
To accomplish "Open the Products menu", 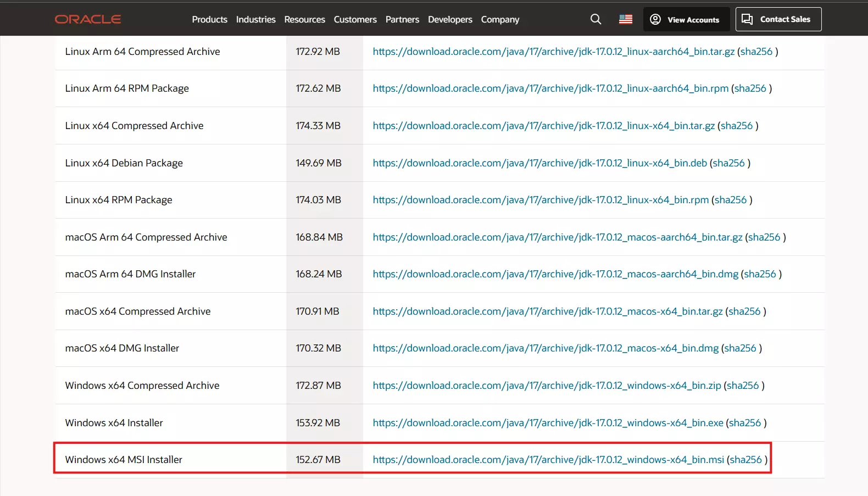I will [209, 19].
